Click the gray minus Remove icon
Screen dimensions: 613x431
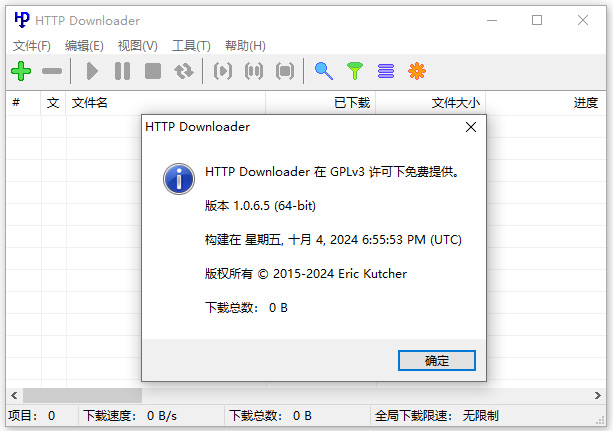[x=52, y=71]
